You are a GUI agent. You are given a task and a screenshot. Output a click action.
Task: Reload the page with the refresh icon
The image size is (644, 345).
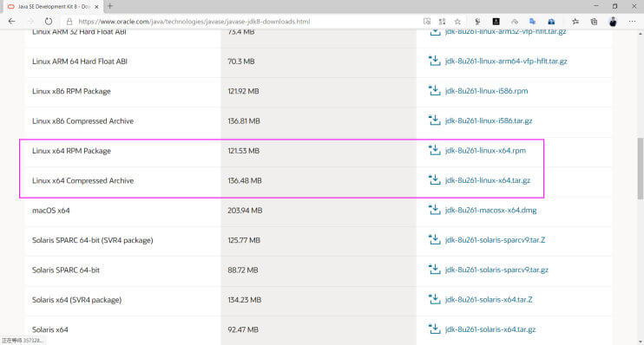click(x=49, y=22)
